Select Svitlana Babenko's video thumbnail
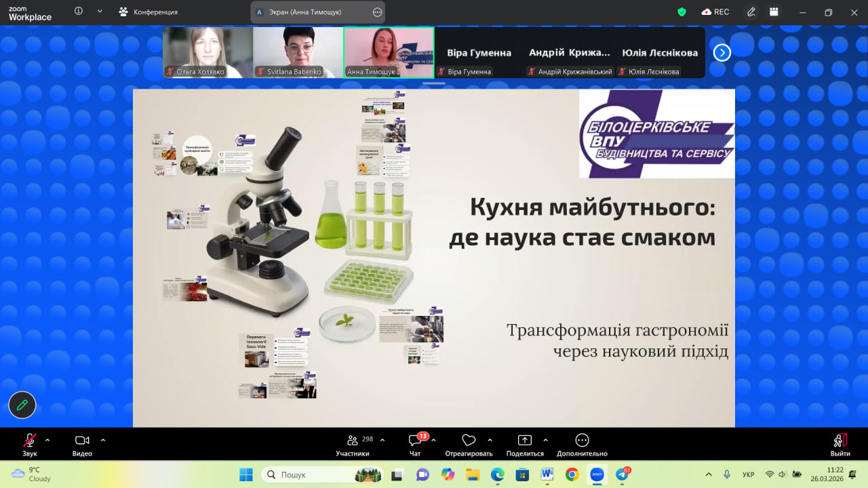 pyautogui.click(x=298, y=52)
